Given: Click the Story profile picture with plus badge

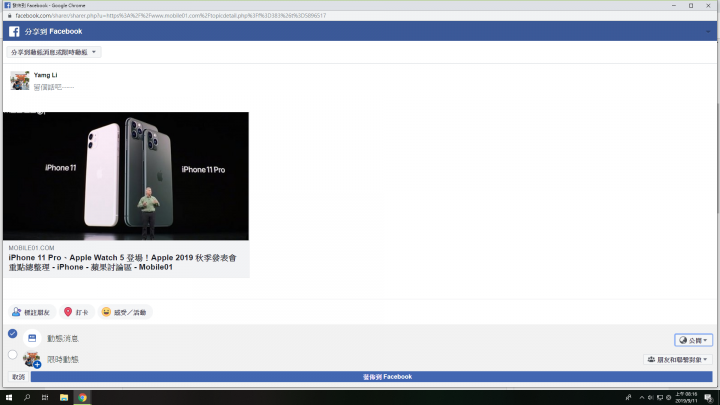Looking at the screenshot, I should tap(32, 359).
